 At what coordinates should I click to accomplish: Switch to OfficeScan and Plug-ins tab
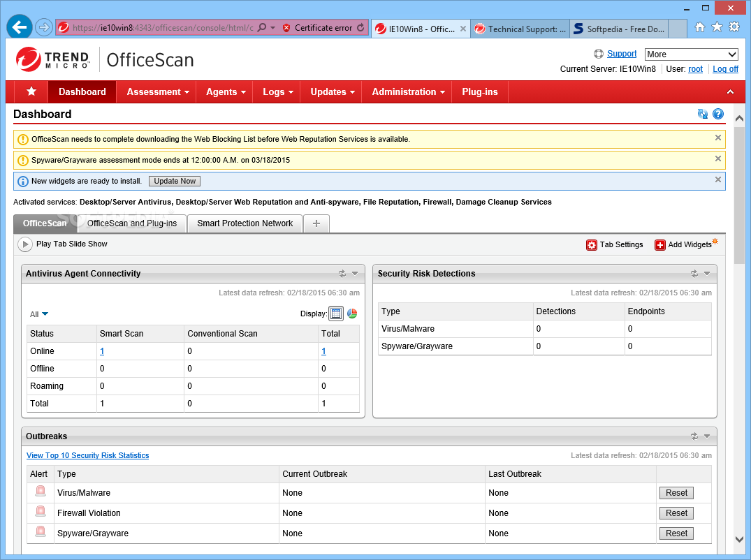click(132, 223)
